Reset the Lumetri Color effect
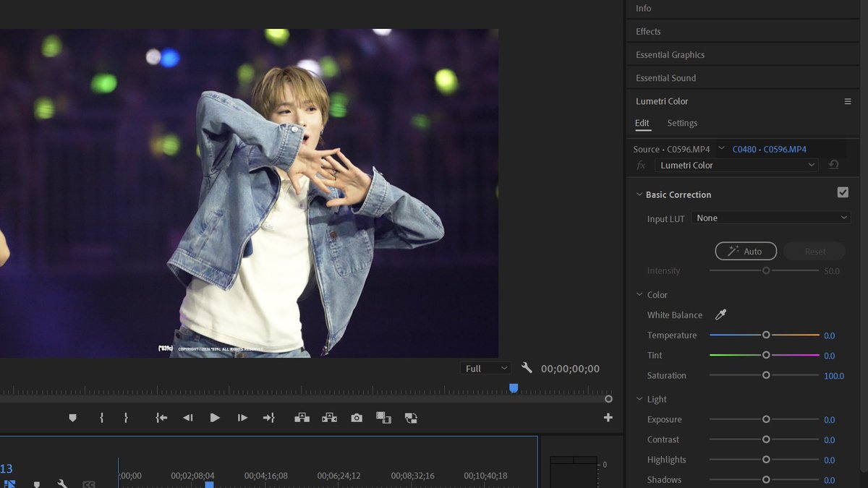868x488 pixels. [833, 165]
